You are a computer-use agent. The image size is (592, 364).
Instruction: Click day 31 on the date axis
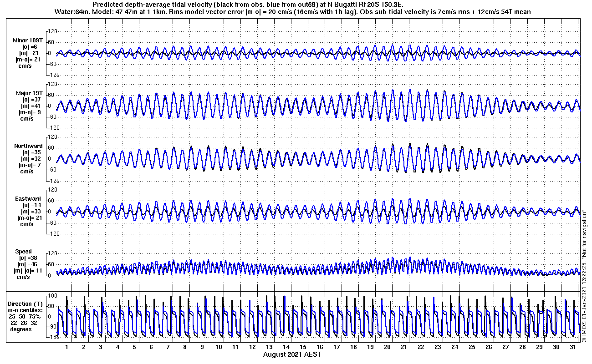[x=573, y=347]
